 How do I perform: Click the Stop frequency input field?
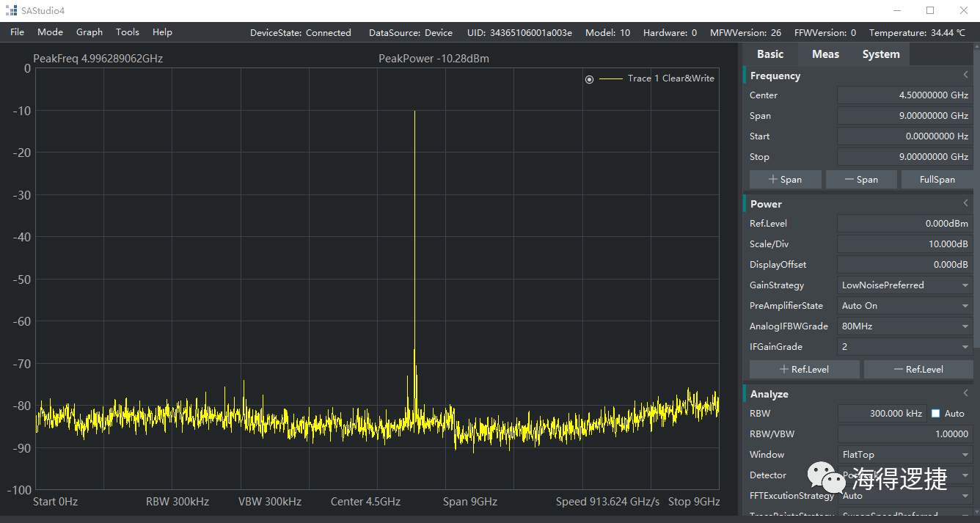click(905, 157)
